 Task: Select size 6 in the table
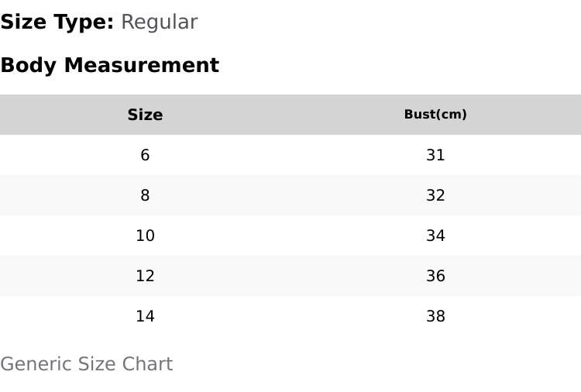click(x=146, y=155)
